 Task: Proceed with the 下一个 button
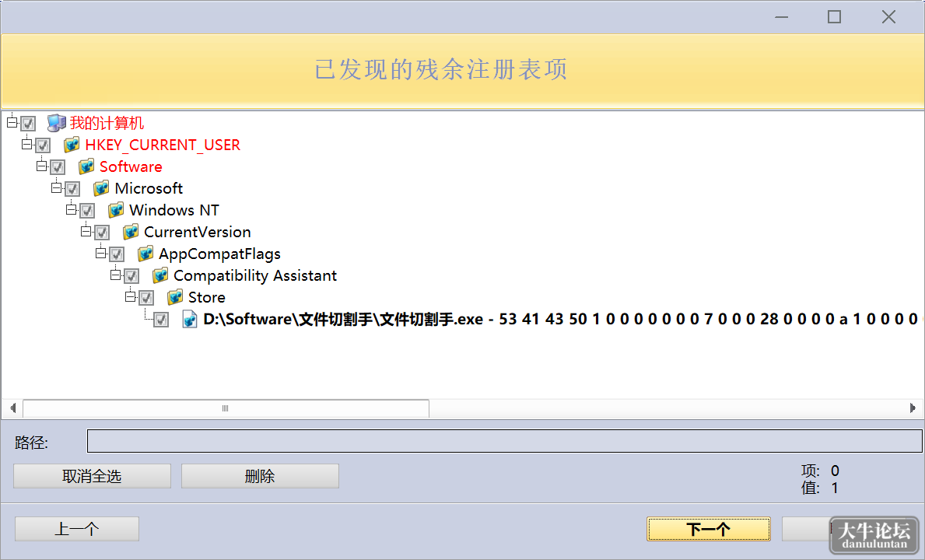[709, 529]
